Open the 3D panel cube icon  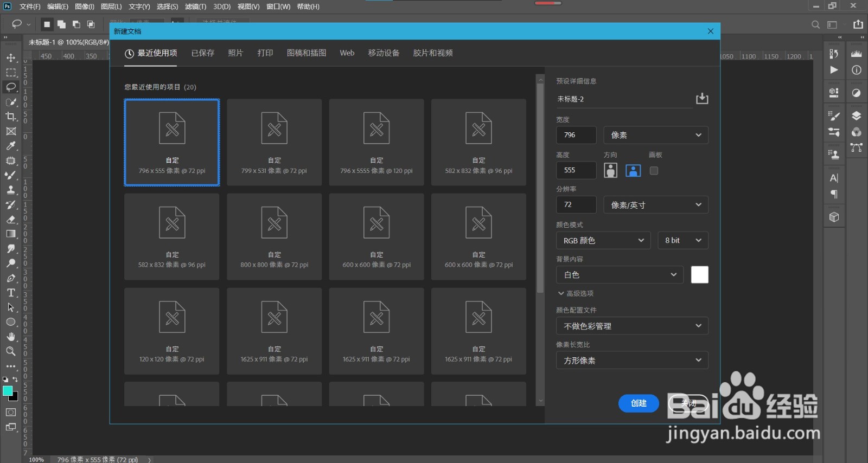(834, 217)
